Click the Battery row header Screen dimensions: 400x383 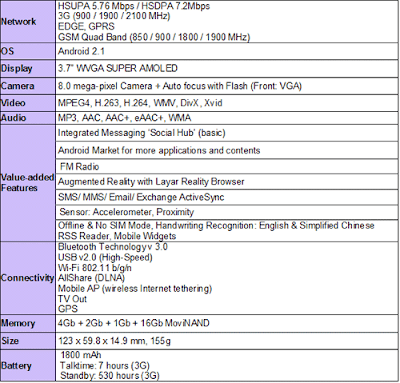click(28, 365)
